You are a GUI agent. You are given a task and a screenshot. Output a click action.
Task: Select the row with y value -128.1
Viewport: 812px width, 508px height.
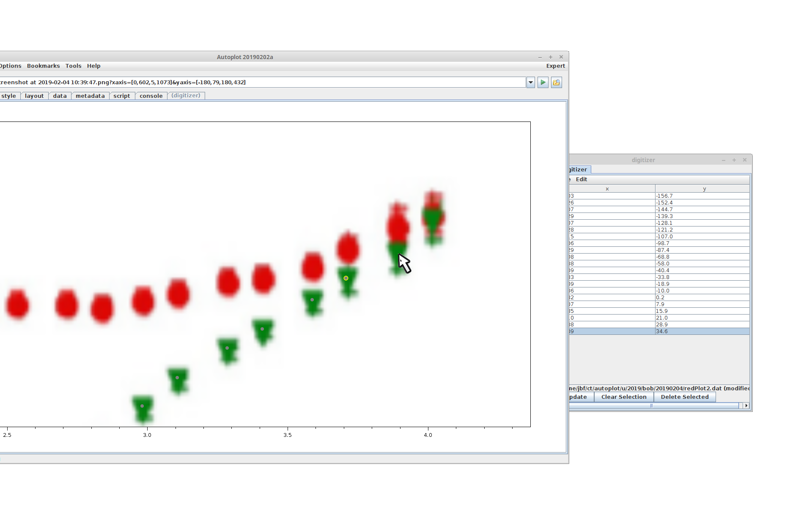[659, 223]
